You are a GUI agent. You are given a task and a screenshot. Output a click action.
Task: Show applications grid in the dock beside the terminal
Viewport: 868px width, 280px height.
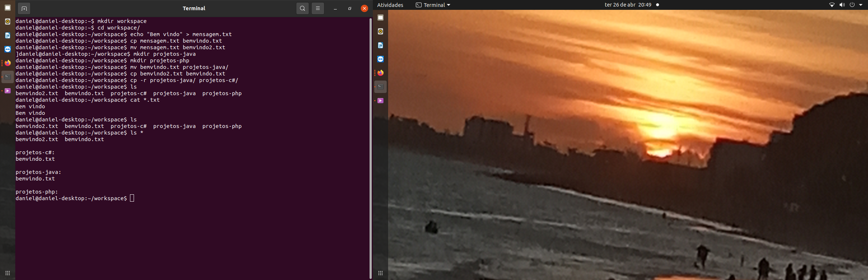click(x=8, y=273)
